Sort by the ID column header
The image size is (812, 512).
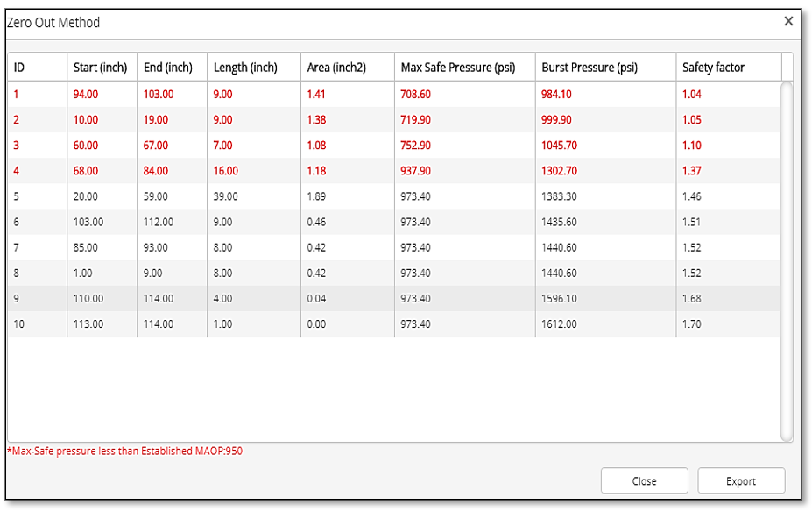19,68
